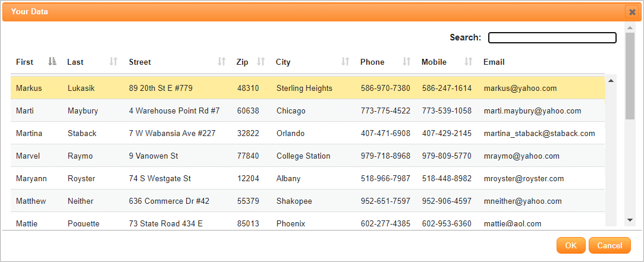Select row with Orlando city

pyautogui.click(x=307, y=133)
